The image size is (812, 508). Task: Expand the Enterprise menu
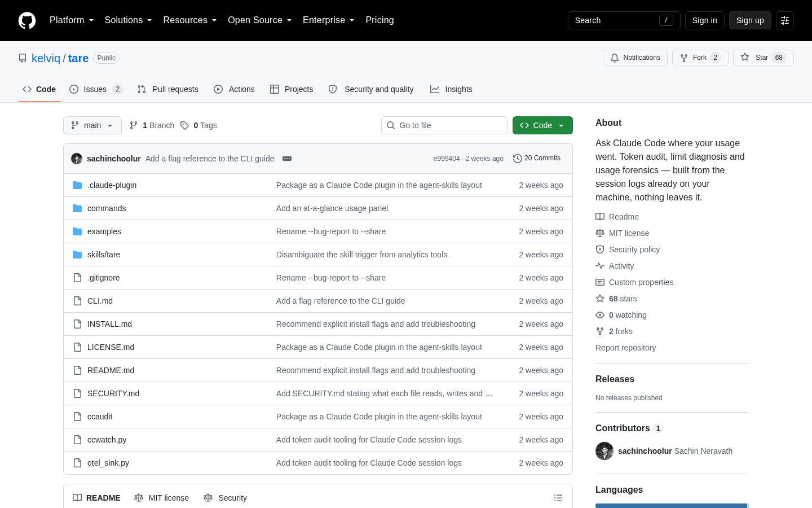coord(328,20)
